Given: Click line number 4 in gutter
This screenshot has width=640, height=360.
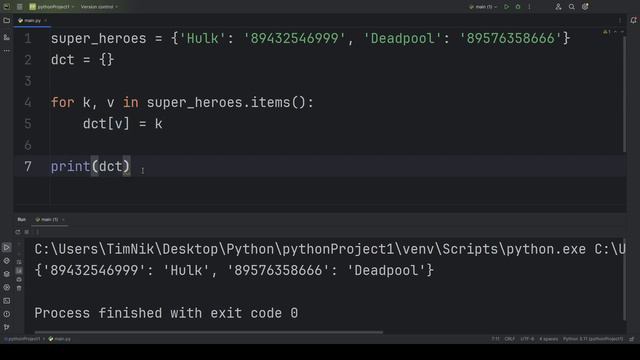Looking at the screenshot, I should pyautogui.click(x=28, y=102).
